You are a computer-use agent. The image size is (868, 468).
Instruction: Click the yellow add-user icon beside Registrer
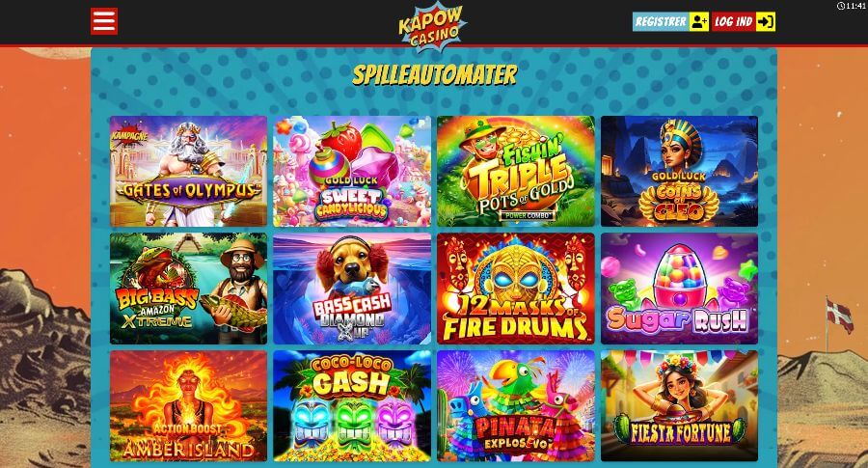(699, 21)
